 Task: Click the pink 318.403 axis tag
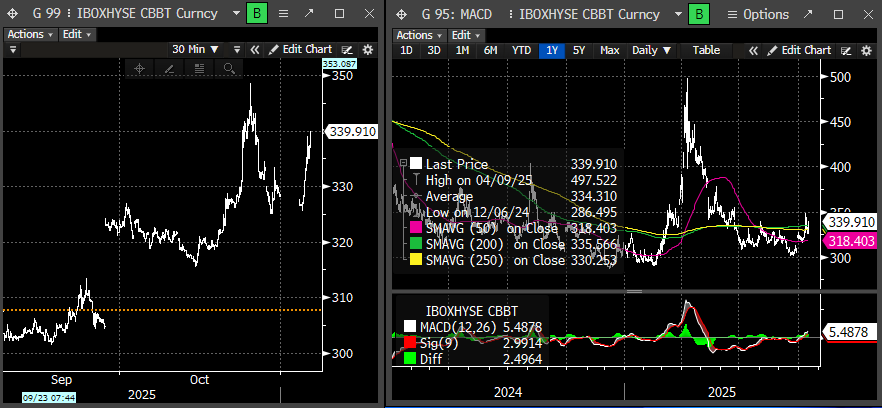pos(850,241)
